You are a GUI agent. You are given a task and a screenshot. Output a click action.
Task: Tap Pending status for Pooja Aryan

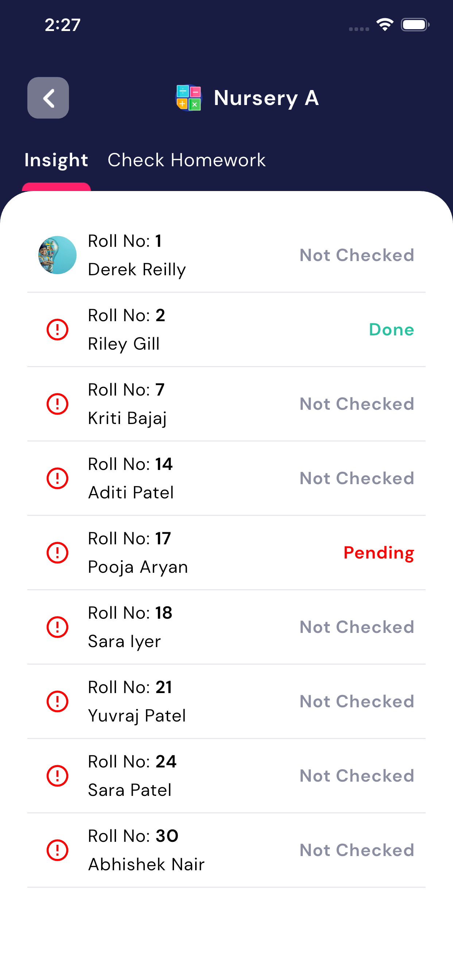[x=378, y=552]
